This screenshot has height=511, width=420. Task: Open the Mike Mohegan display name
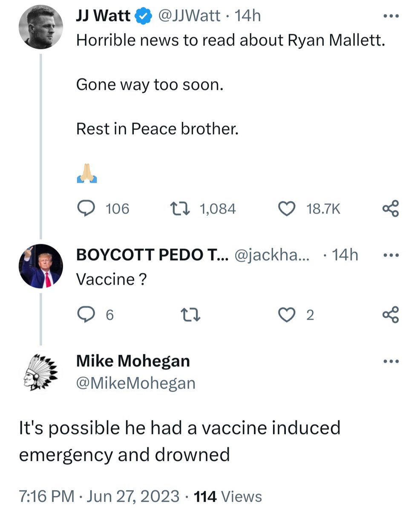pos(133,361)
